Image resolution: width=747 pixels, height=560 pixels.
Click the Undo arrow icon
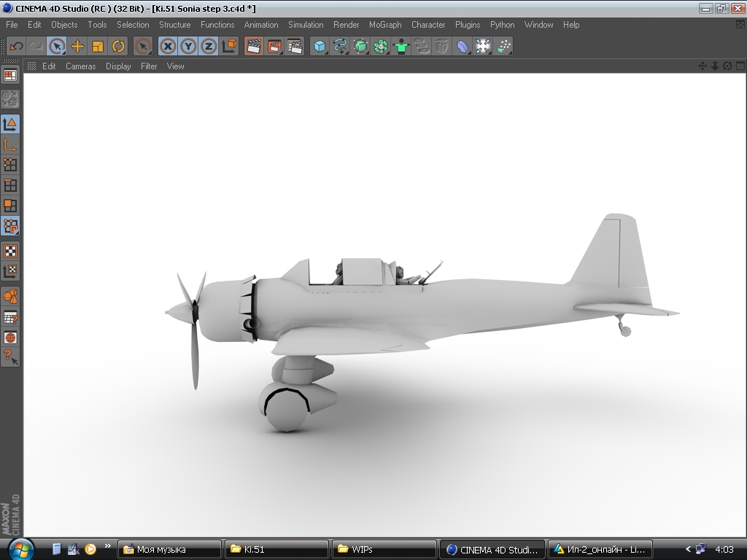click(16, 46)
